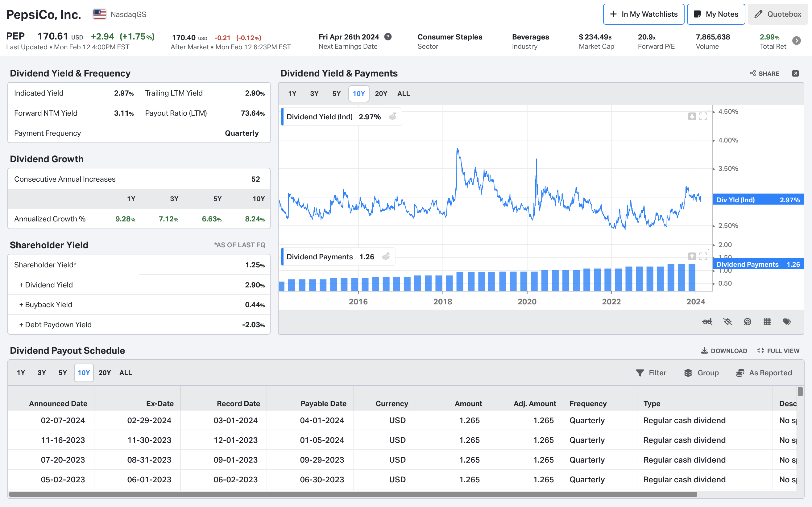Maximize the Dividend Payments chart pane

[703, 257]
